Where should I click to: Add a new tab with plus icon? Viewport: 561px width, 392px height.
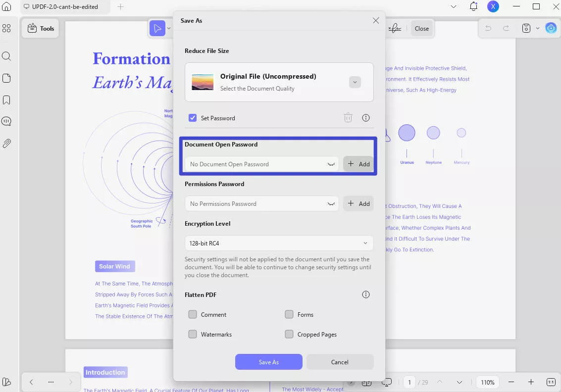click(121, 7)
